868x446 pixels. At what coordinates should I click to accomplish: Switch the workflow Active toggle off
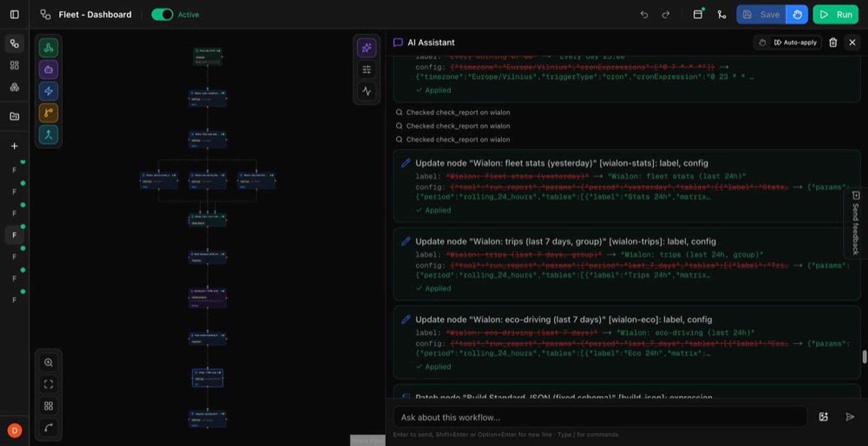click(162, 15)
